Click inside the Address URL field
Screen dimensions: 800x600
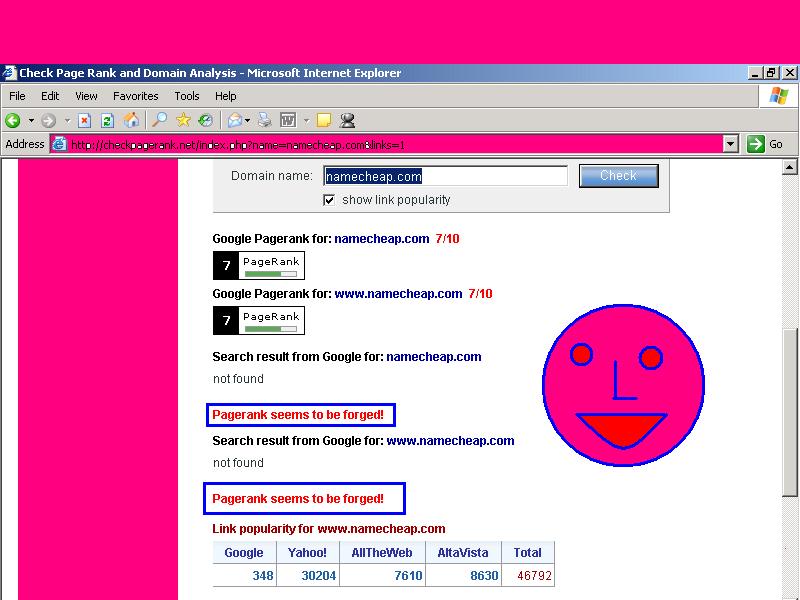[x=393, y=145]
